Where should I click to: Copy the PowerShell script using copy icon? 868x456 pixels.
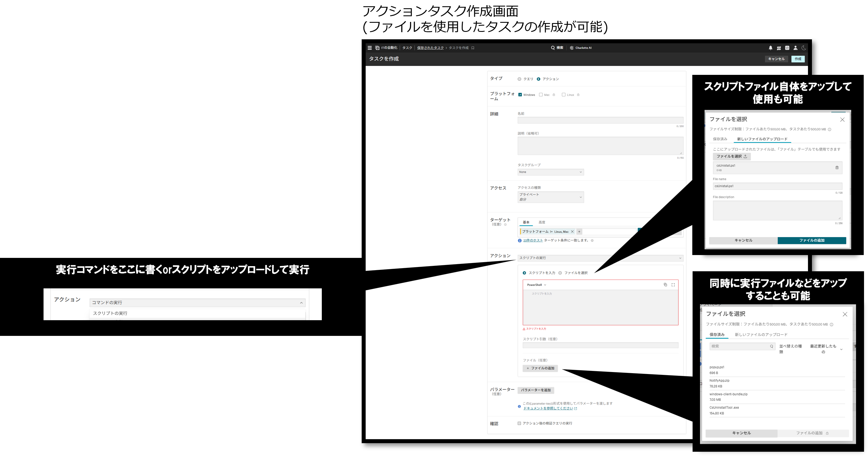[665, 285]
